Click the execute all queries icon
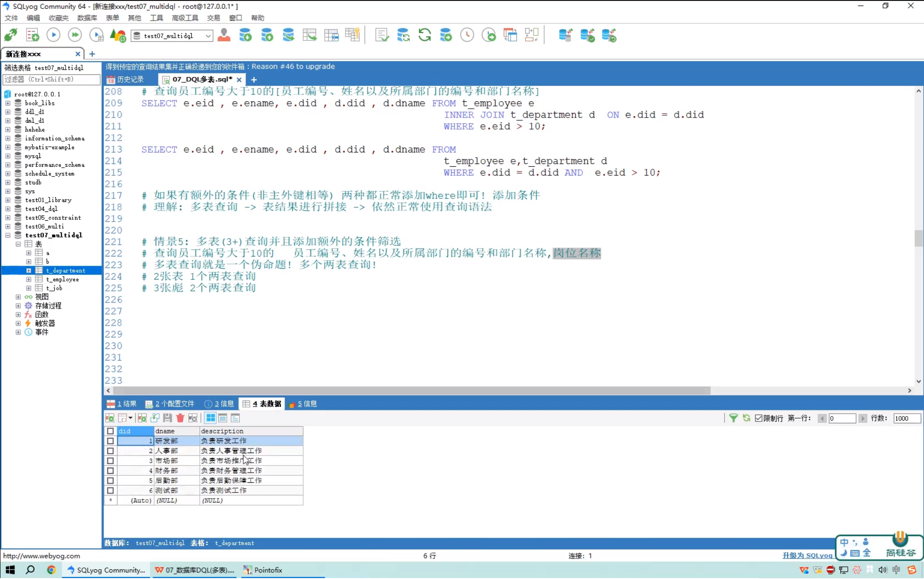 pyautogui.click(x=75, y=35)
